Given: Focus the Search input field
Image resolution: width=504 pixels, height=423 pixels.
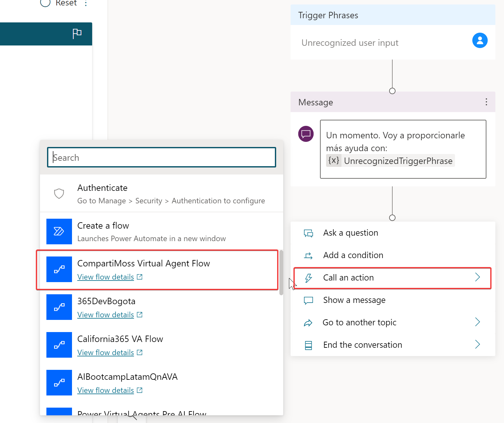Looking at the screenshot, I should [162, 157].
